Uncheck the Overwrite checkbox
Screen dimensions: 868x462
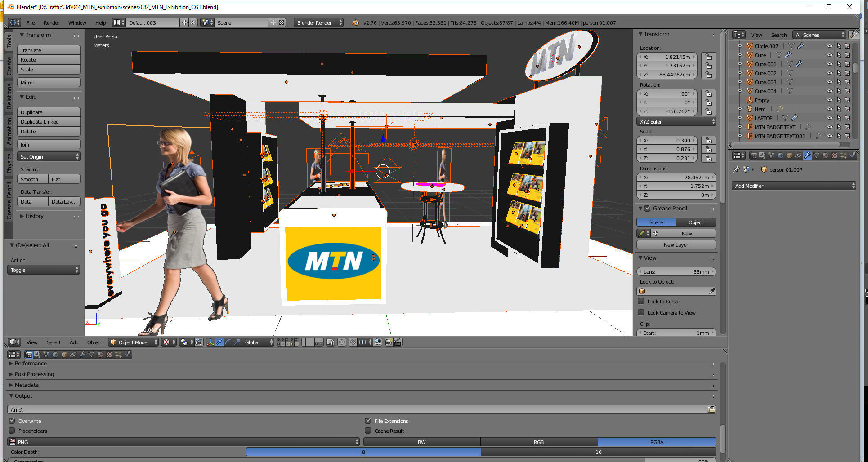pyautogui.click(x=12, y=421)
